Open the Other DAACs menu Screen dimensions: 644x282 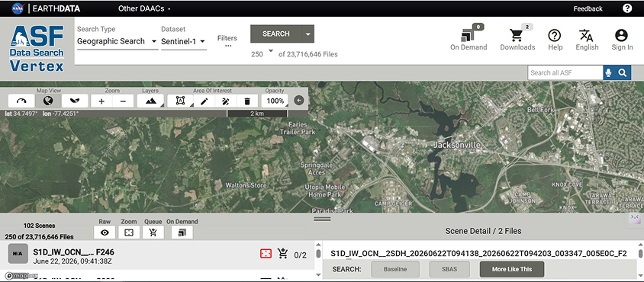click(x=144, y=8)
